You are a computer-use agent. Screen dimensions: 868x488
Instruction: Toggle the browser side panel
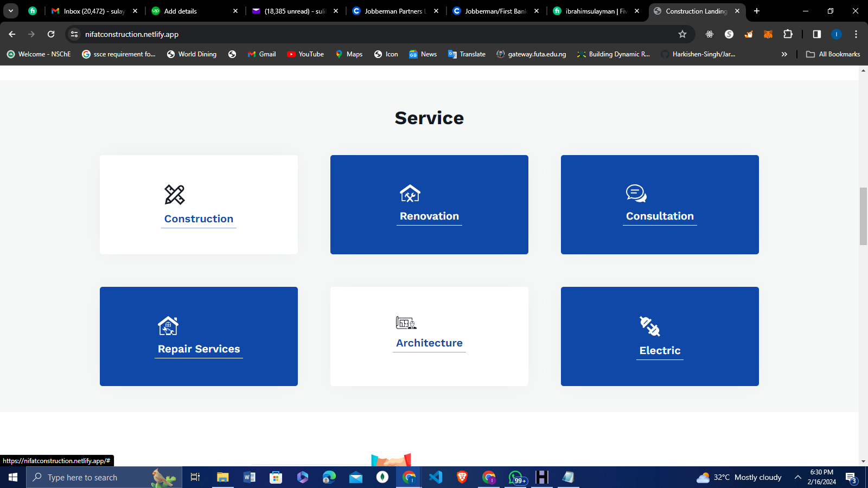(x=816, y=34)
